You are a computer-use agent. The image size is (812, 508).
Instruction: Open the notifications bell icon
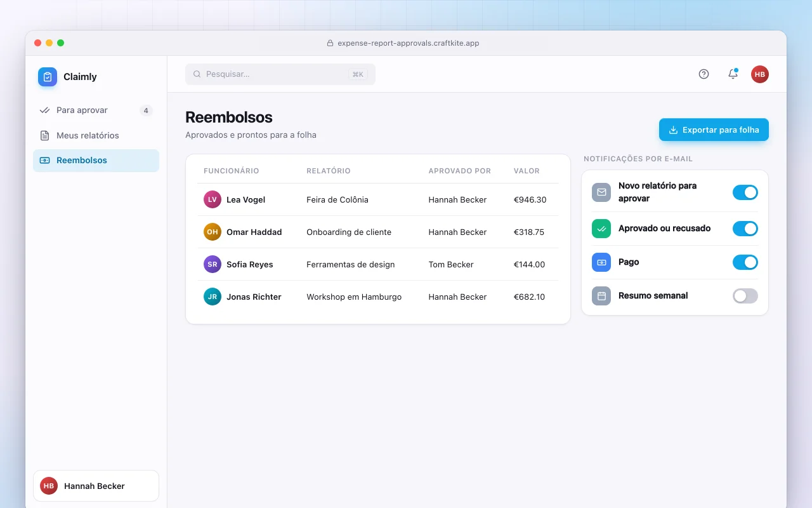(x=733, y=74)
